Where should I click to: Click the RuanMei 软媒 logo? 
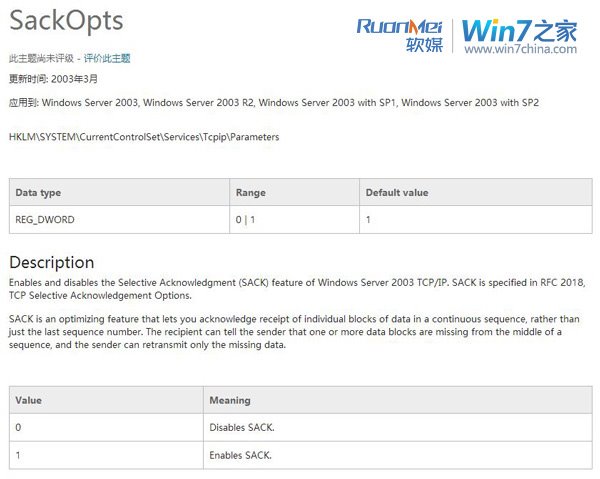[x=399, y=35]
